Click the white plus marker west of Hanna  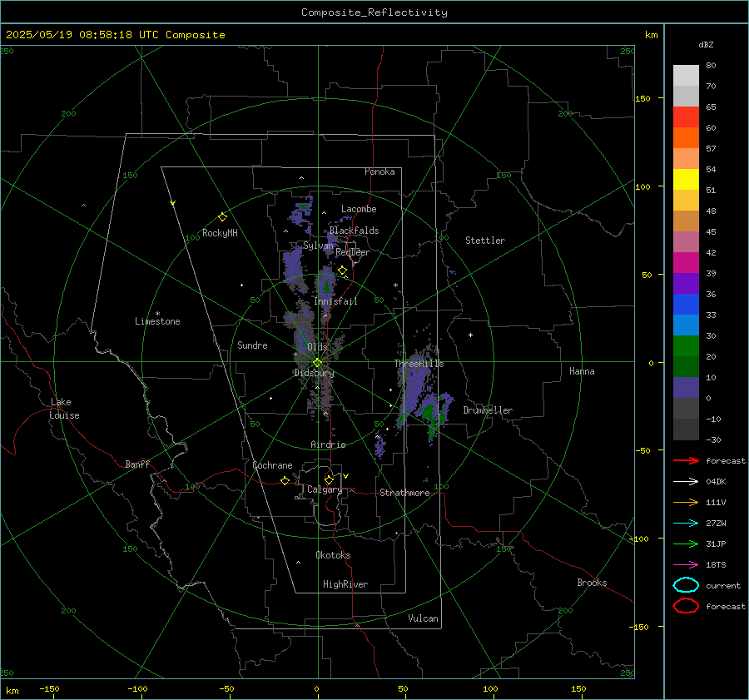(470, 335)
